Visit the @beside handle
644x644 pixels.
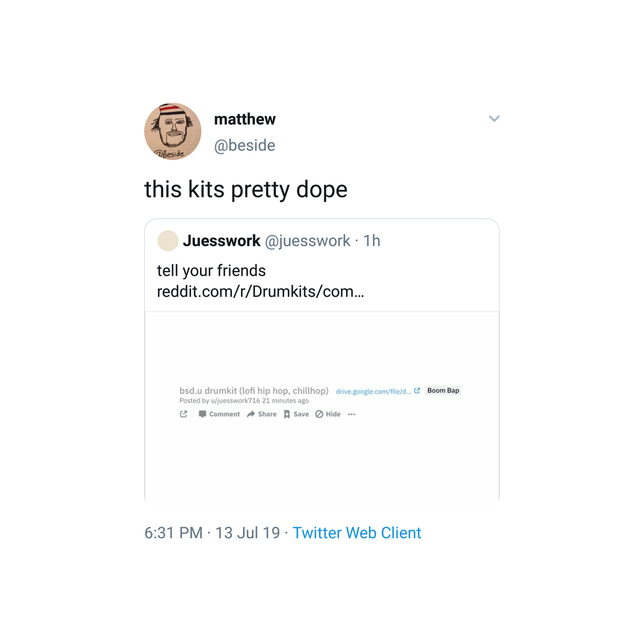click(x=245, y=145)
